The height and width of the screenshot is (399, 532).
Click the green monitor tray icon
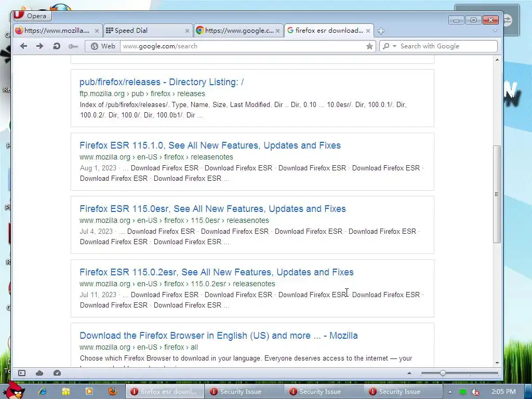(463, 392)
